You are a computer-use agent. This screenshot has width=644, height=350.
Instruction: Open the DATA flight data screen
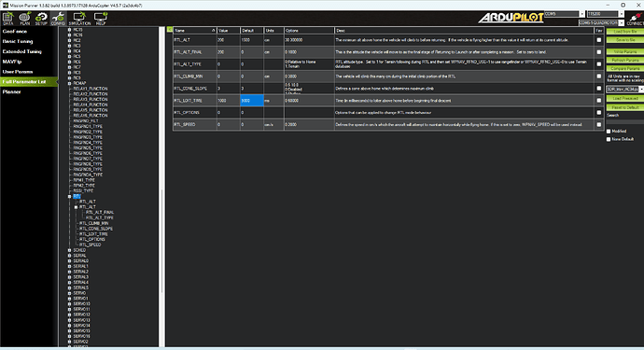pos(8,19)
